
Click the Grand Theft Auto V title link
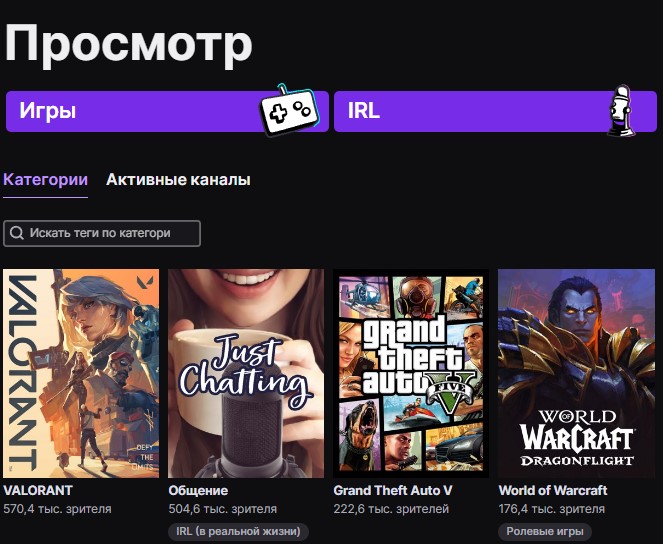(x=393, y=490)
